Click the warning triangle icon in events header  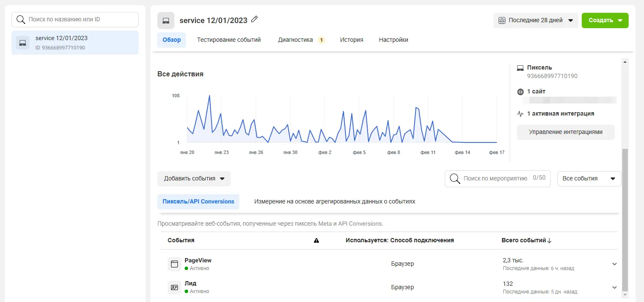click(x=316, y=241)
